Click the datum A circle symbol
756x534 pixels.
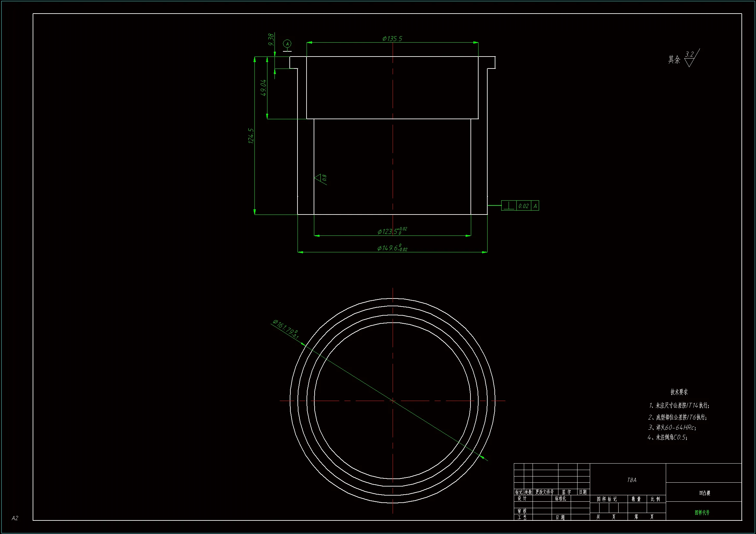click(287, 44)
